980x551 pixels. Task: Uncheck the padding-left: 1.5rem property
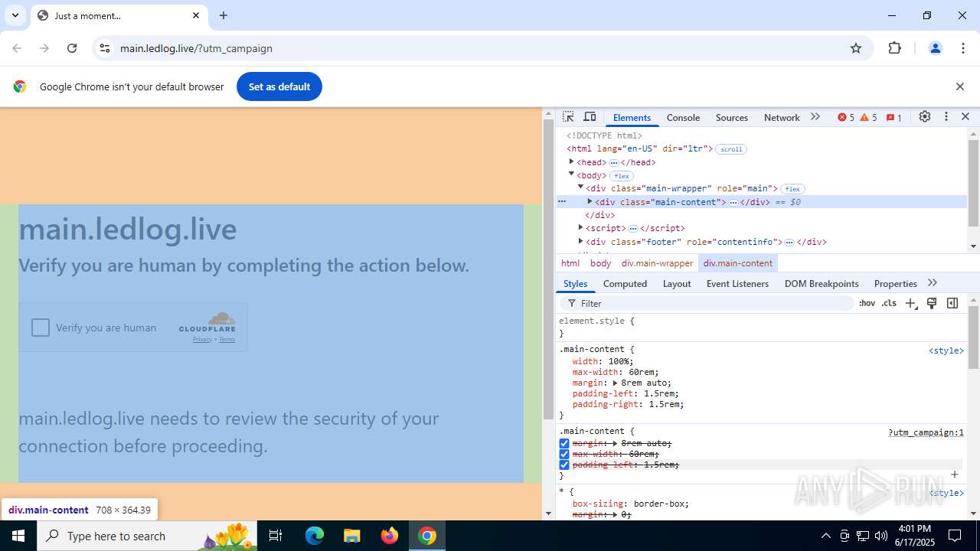pos(564,465)
